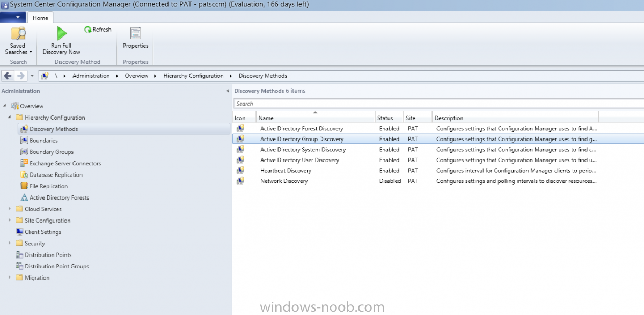Collapse the Hierarchy Configuration node
Screen dimensions: 644x315
point(10,118)
